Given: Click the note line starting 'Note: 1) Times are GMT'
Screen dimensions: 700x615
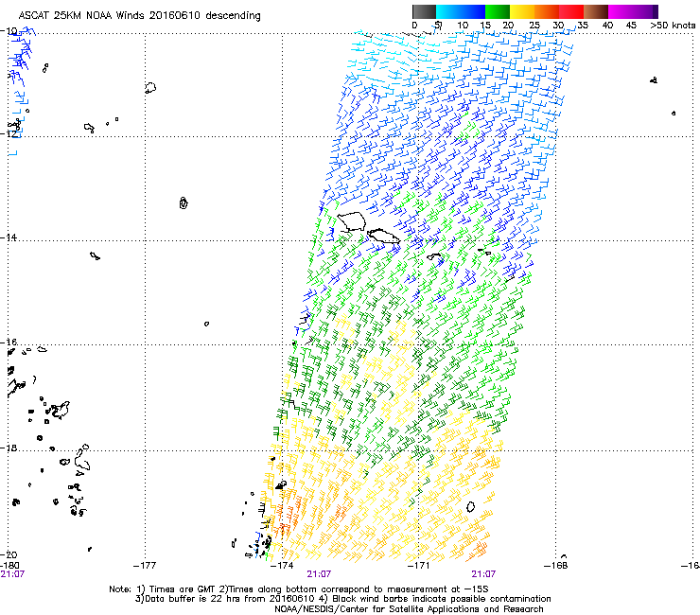Looking at the screenshot, I should pos(299,589).
